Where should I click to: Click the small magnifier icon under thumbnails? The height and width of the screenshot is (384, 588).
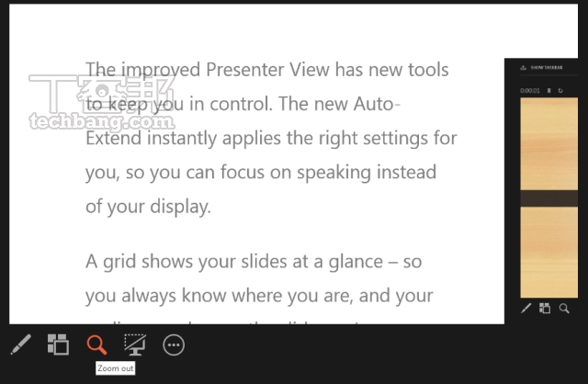(564, 309)
